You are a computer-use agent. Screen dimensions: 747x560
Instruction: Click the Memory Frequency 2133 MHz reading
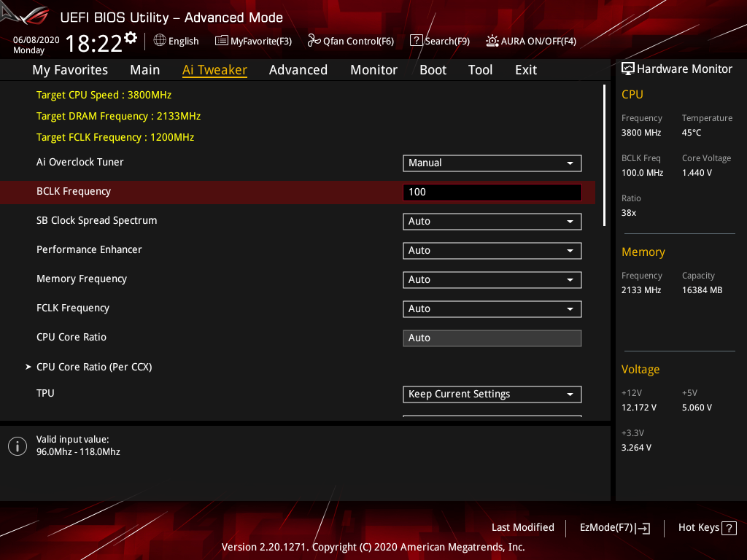click(640, 290)
